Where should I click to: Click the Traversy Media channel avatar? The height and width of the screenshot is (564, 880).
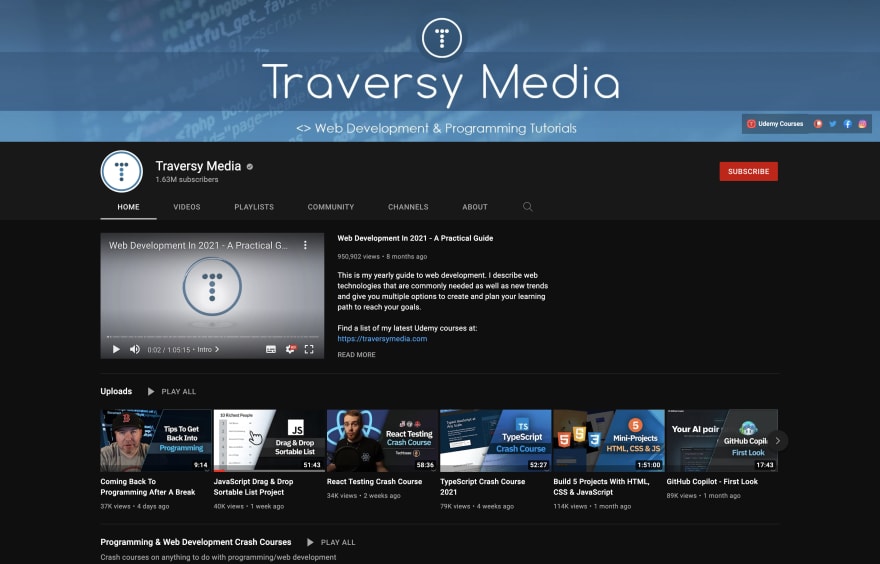coord(121,171)
